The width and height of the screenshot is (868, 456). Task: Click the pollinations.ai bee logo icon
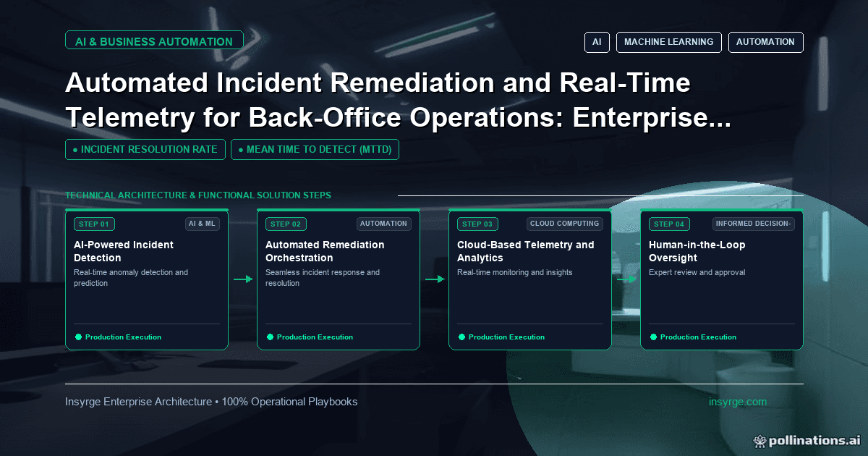click(x=759, y=440)
